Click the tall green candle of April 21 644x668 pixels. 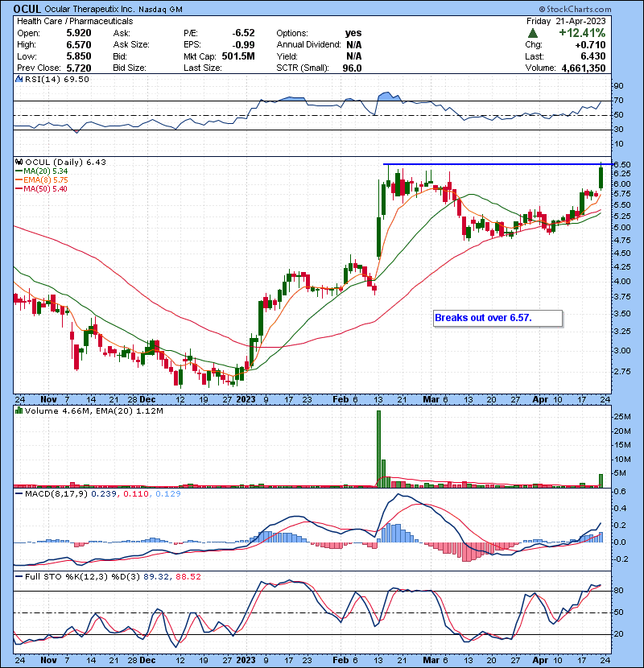[x=601, y=177]
